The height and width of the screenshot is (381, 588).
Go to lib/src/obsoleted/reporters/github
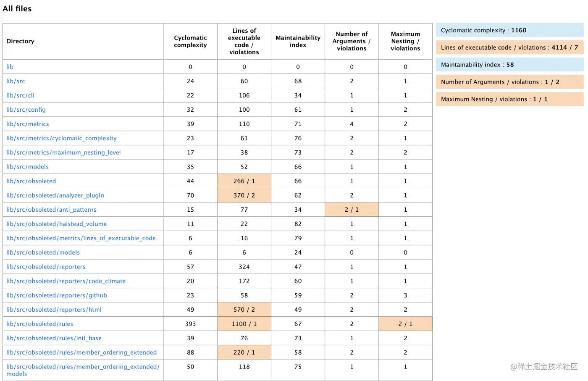click(57, 295)
